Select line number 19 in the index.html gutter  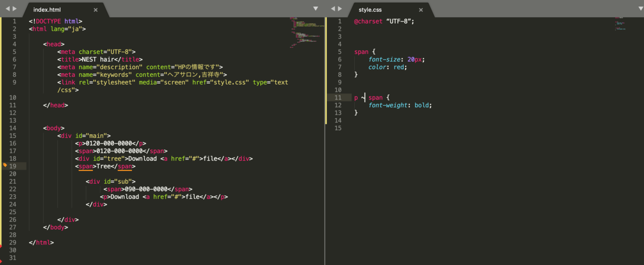(13, 166)
